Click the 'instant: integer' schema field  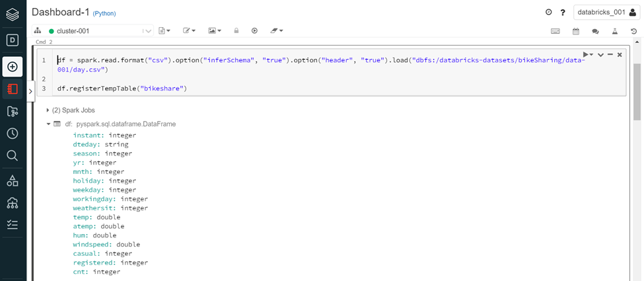coord(104,136)
